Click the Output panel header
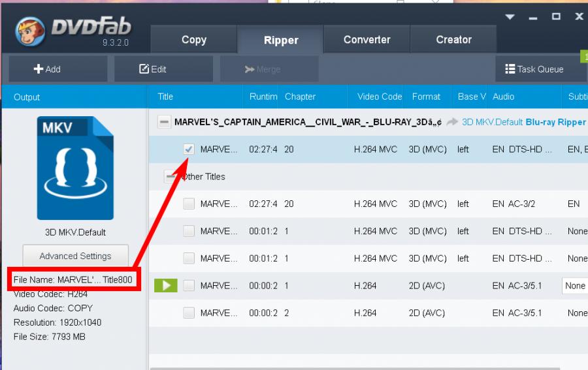588x370 pixels. (74, 97)
